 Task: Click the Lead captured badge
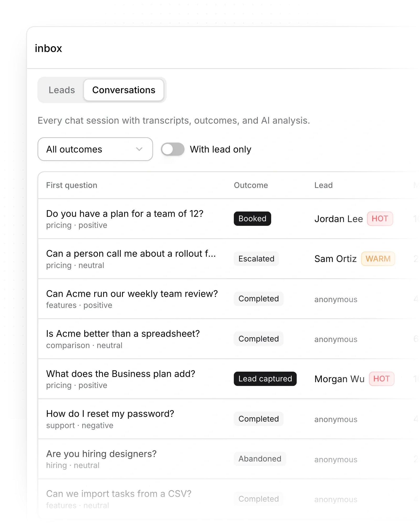point(265,379)
